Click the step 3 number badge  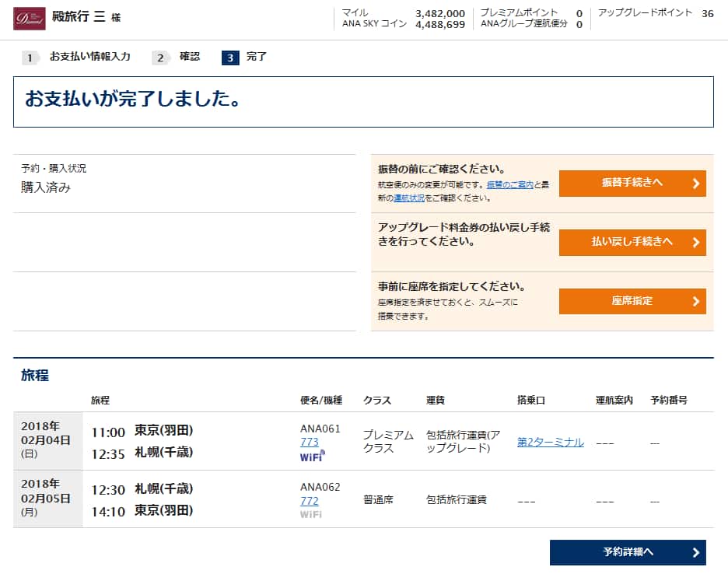[230, 58]
